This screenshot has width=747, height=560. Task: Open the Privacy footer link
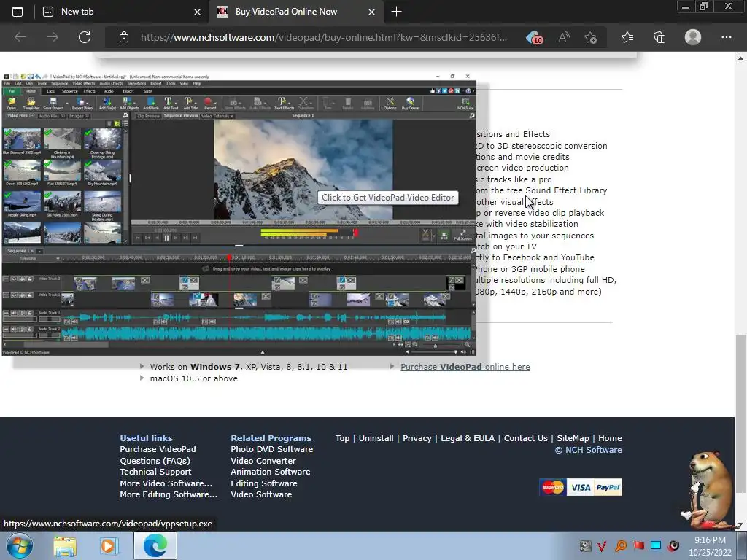(417, 438)
